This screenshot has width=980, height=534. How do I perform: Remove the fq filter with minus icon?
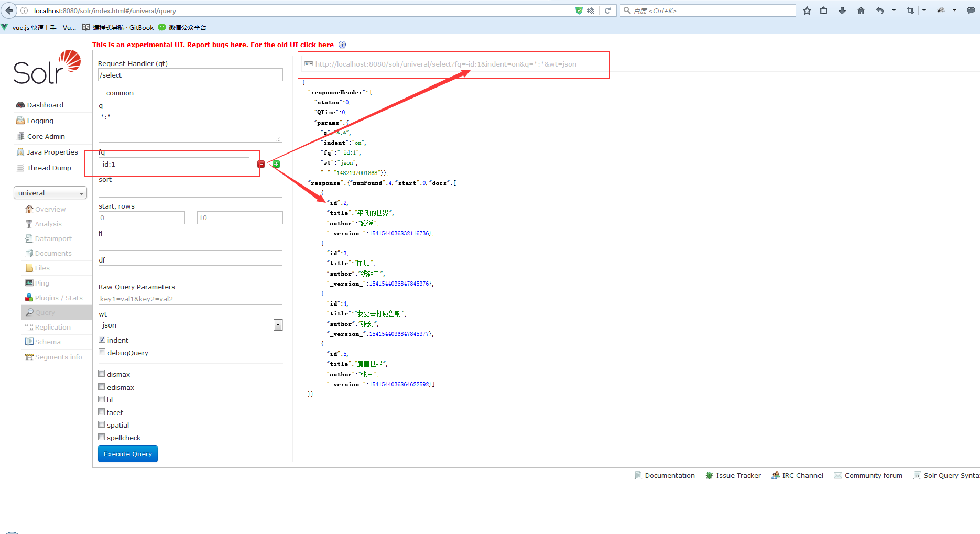point(261,164)
